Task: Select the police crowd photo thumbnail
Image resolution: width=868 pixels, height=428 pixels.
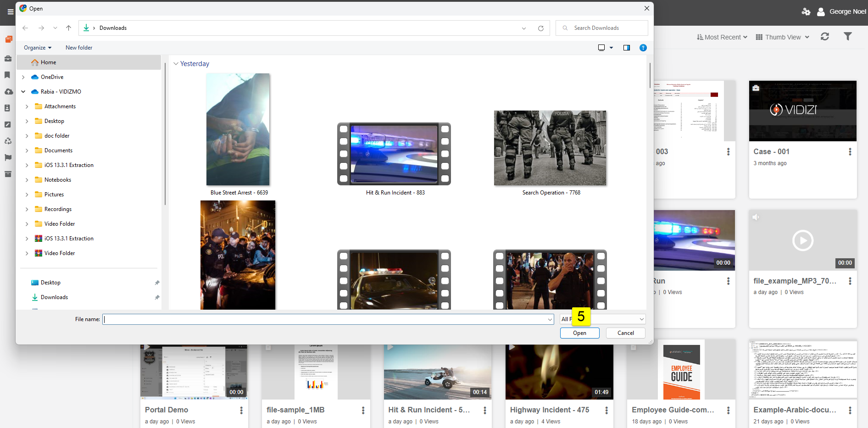Action: point(238,255)
